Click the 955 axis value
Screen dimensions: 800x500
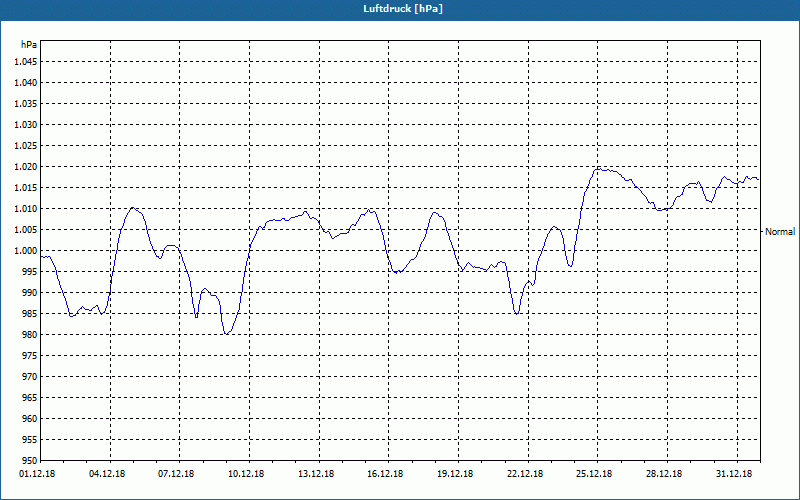30,439
